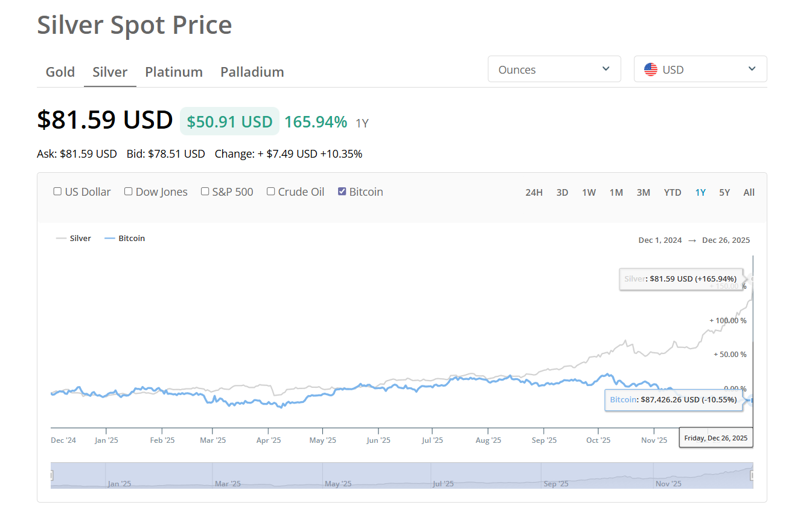The image size is (812, 525).
Task: Click the Change + $7.49 USD +10.35% text
Action: pyautogui.click(x=289, y=154)
